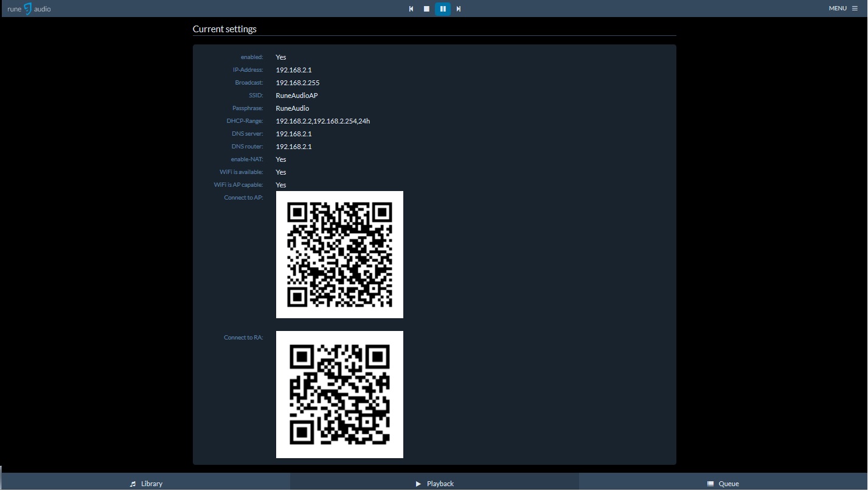Click the Connect to AP QR code
This screenshot has width=868, height=491.
coord(339,254)
